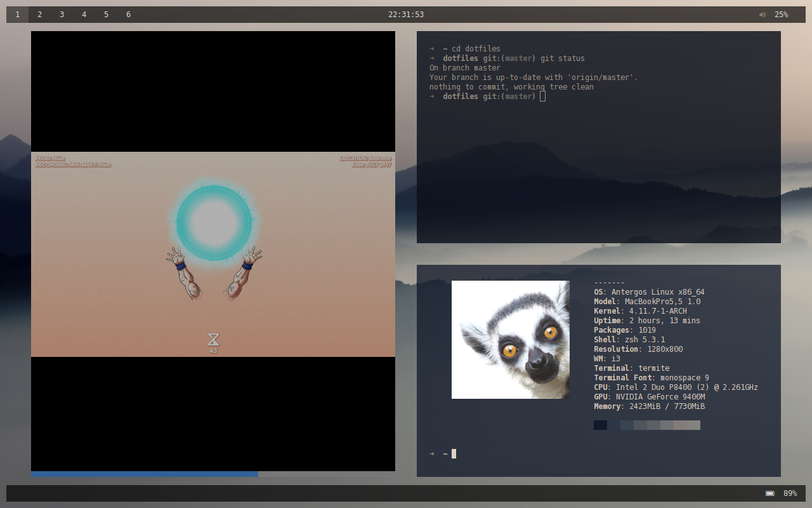This screenshot has width=812, height=508.
Task: Switch to workspace 3 in the bar
Action: click(x=62, y=15)
